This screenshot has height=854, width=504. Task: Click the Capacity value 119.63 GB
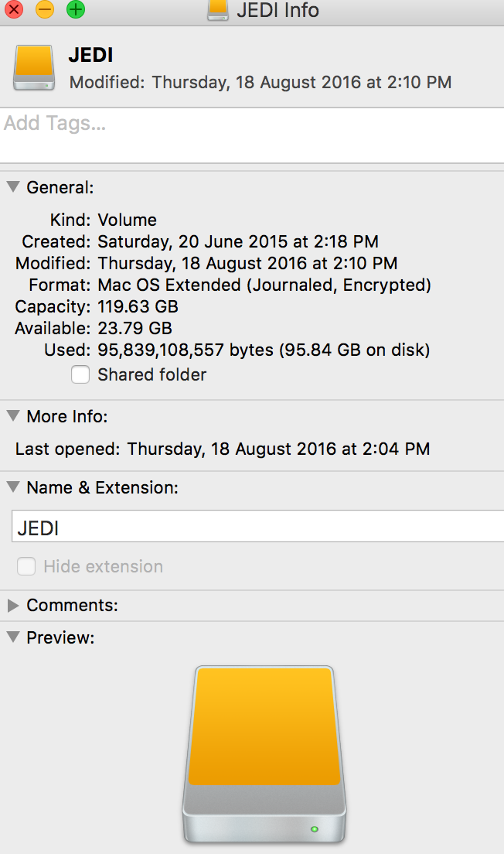point(138,306)
